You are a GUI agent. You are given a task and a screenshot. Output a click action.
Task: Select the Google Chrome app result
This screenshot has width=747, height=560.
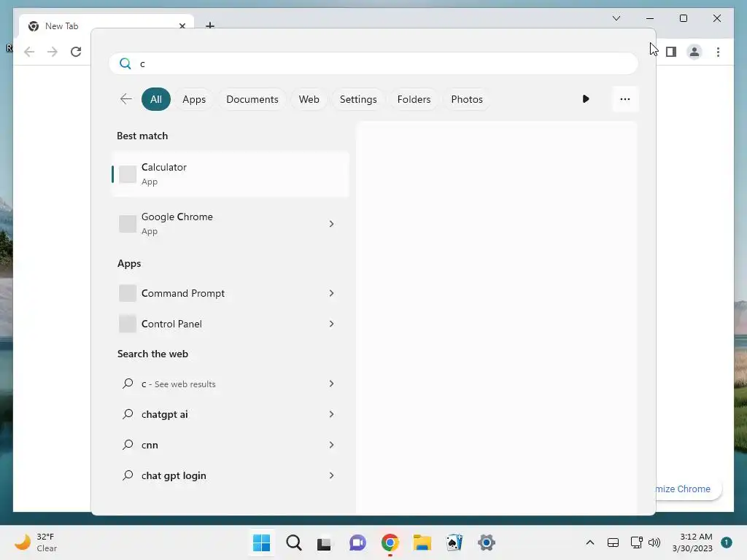(x=230, y=224)
